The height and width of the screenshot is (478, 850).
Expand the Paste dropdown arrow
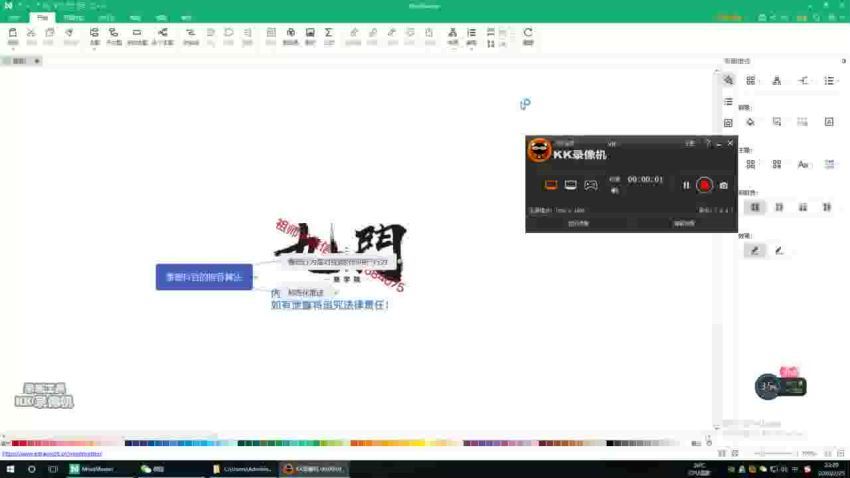(x=12, y=48)
